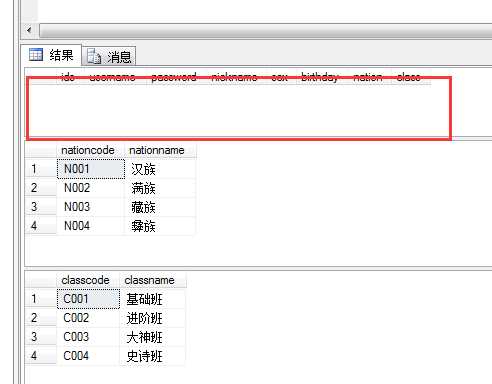Select row header 1 of C001 row
This screenshot has height=384, width=492.
41,299
